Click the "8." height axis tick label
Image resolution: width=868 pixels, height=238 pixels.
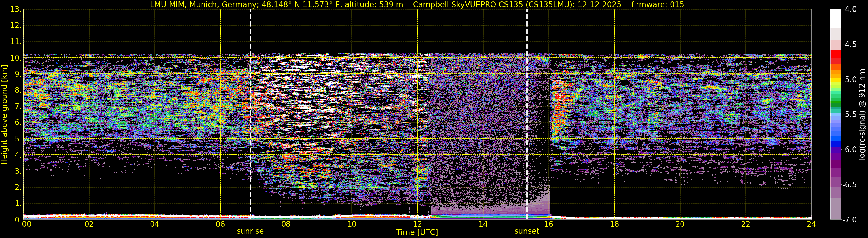18,90
